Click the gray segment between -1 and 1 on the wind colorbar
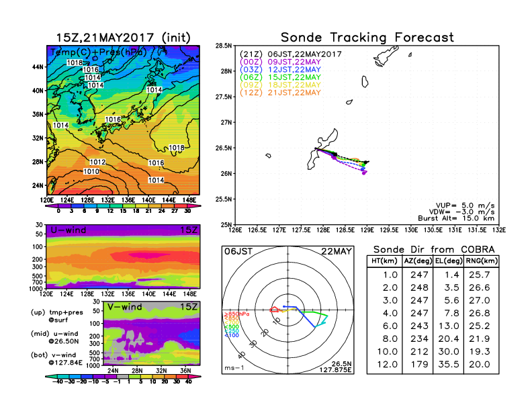The image size is (532, 411). [x=122, y=376]
